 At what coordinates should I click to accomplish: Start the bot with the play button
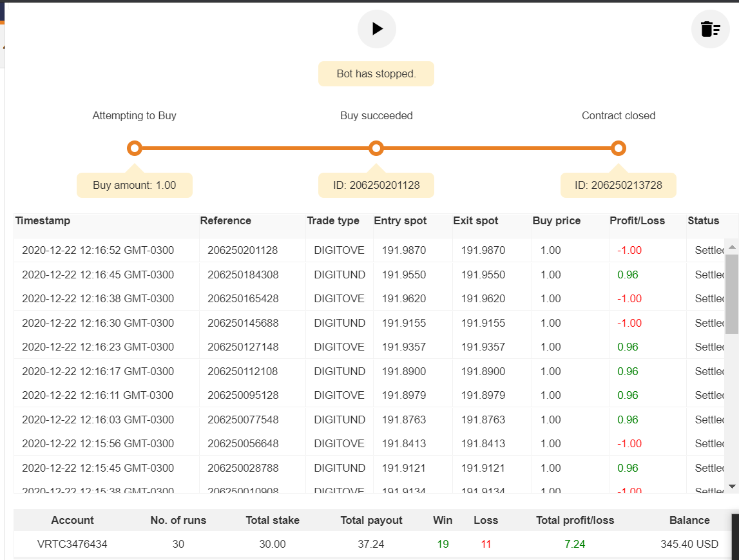pyautogui.click(x=376, y=29)
